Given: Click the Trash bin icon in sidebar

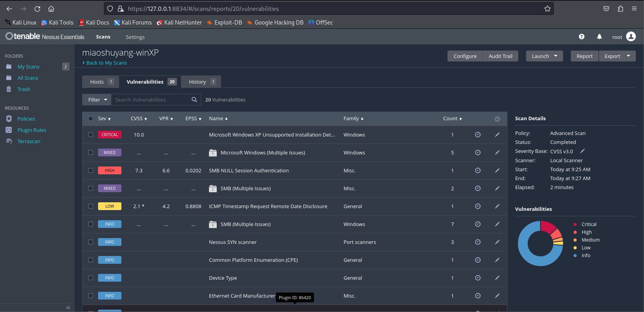Looking at the screenshot, I should [x=9, y=89].
